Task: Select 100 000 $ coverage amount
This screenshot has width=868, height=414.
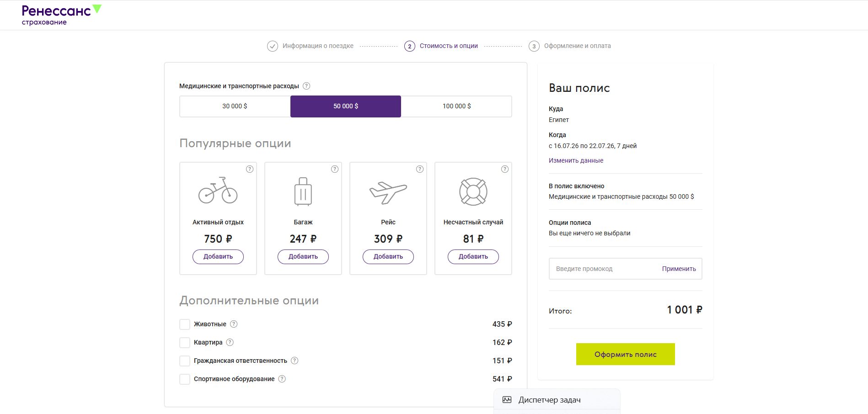Action: (x=456, y=106)
